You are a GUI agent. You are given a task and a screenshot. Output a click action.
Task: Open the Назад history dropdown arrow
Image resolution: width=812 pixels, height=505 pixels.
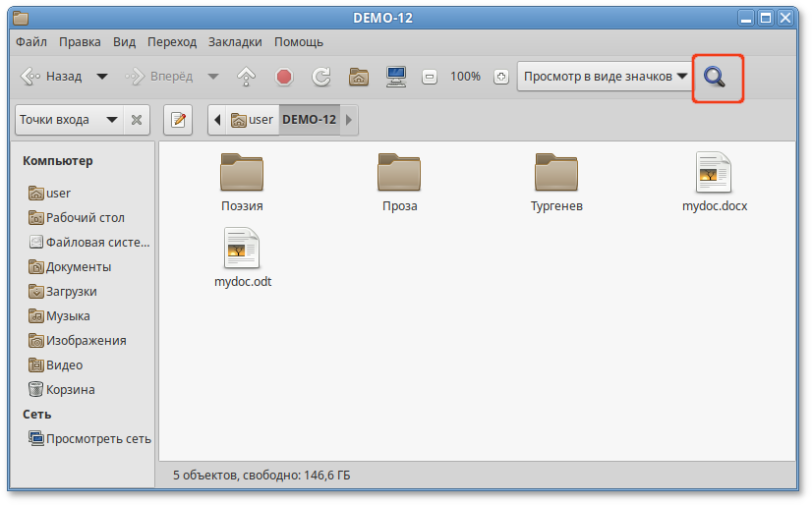click(101, 77)
